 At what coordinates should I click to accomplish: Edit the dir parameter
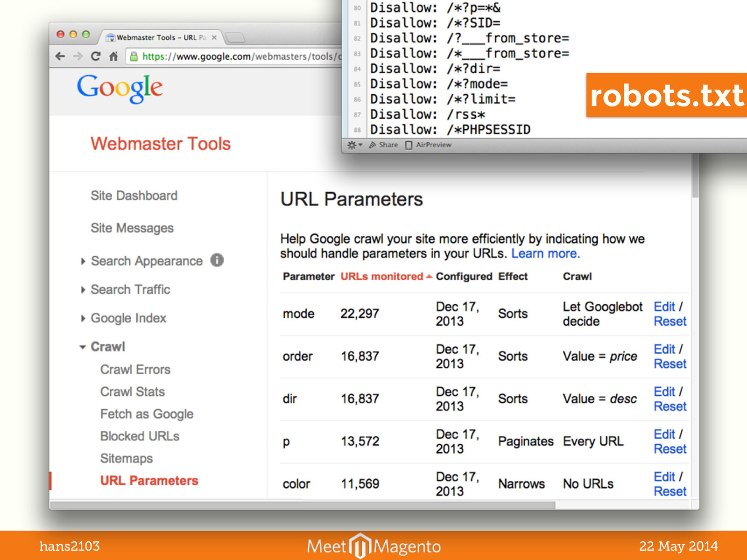(x=664, y=392)
